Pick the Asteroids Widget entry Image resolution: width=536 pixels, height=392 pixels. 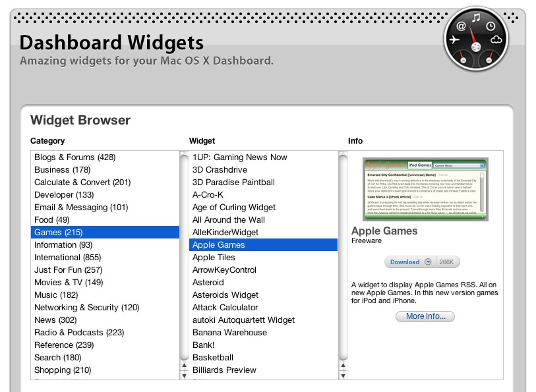263,295
